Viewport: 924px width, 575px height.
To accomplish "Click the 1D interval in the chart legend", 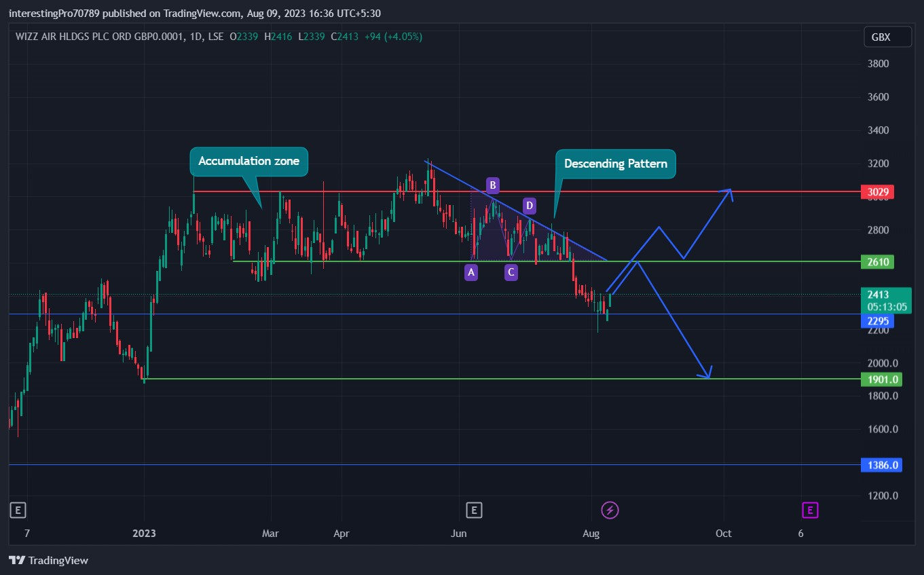I will tap(198, 37).
